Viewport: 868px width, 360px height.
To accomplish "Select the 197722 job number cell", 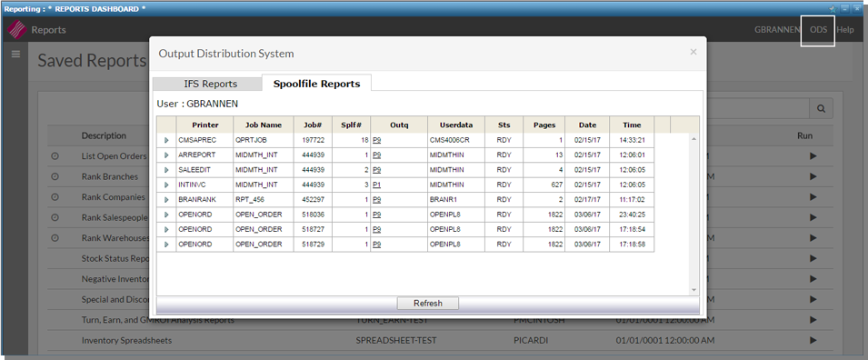I will pos(313,141).
